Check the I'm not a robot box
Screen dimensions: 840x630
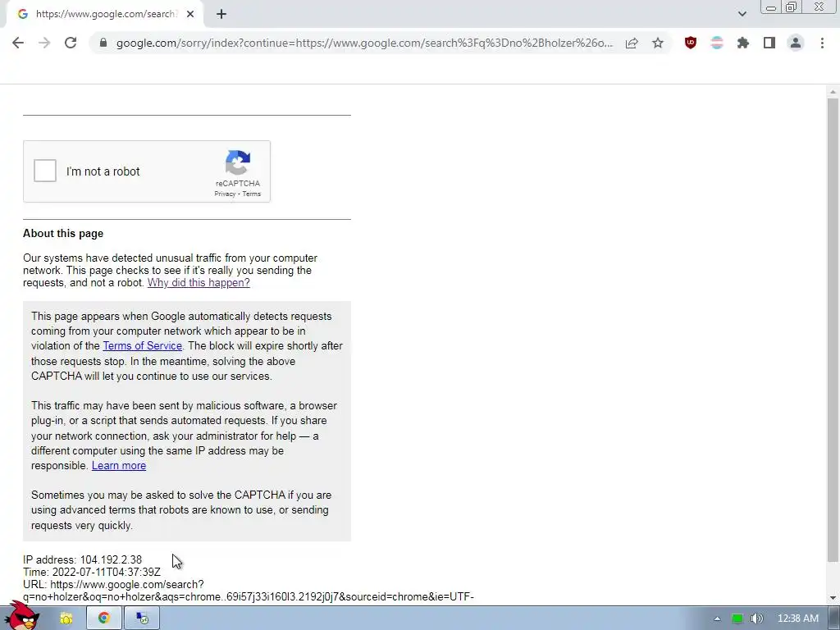(45, 171)
